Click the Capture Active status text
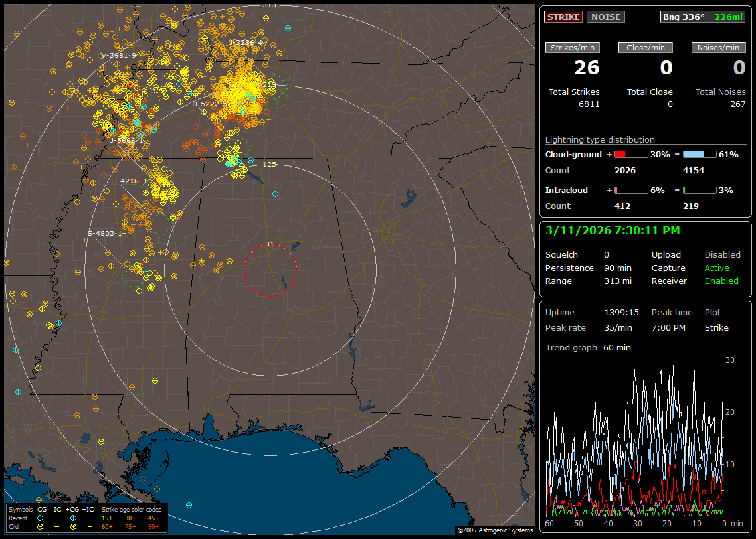The image size is (756, 539). click(717, 268)
